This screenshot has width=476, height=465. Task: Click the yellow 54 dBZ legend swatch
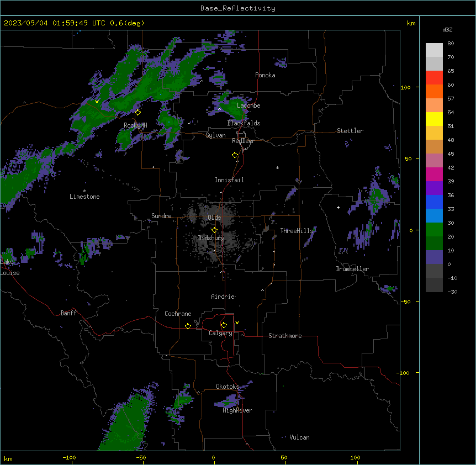[x=434, y=119]
